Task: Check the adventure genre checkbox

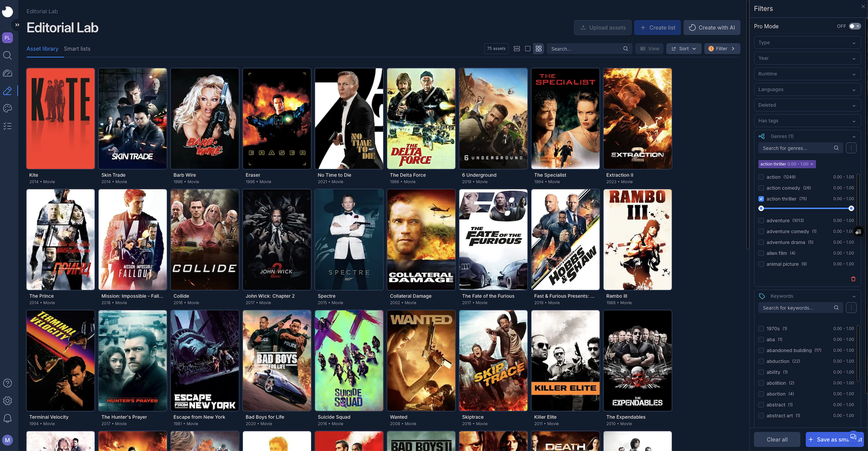Action: click(x=761, y=221)
